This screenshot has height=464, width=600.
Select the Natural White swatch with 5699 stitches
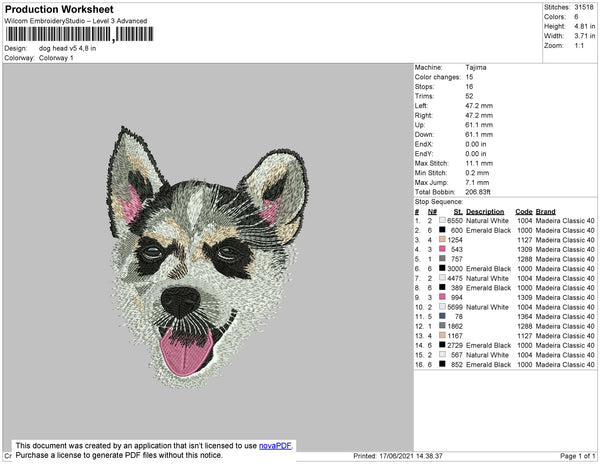click(x=442, y=307)
